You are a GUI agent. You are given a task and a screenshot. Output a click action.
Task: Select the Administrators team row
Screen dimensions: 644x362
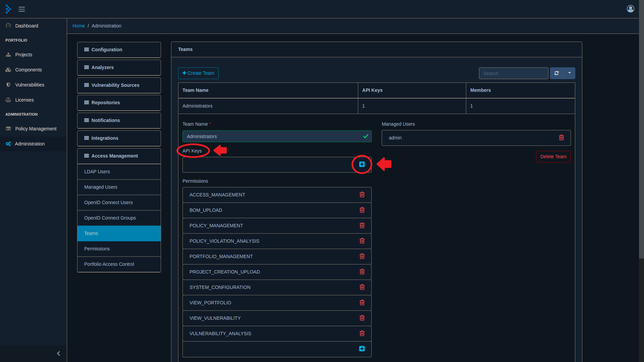click(376, 106)
